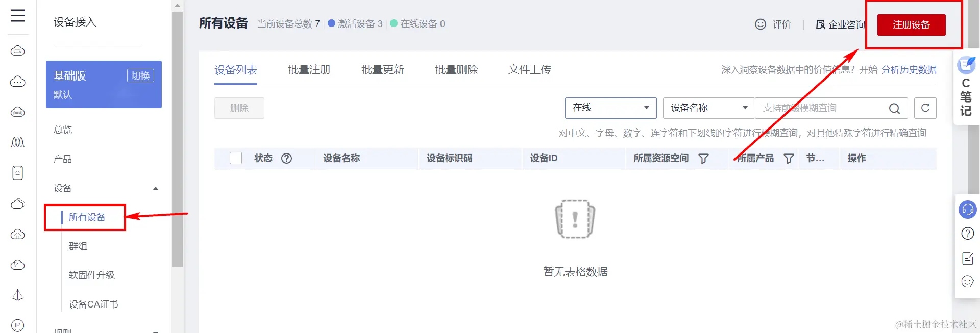Viewport: 980px width, 333px height.
Task: Click the waveform icon in the sidebar
Action: pyautogui.click(x=18, y=142)
